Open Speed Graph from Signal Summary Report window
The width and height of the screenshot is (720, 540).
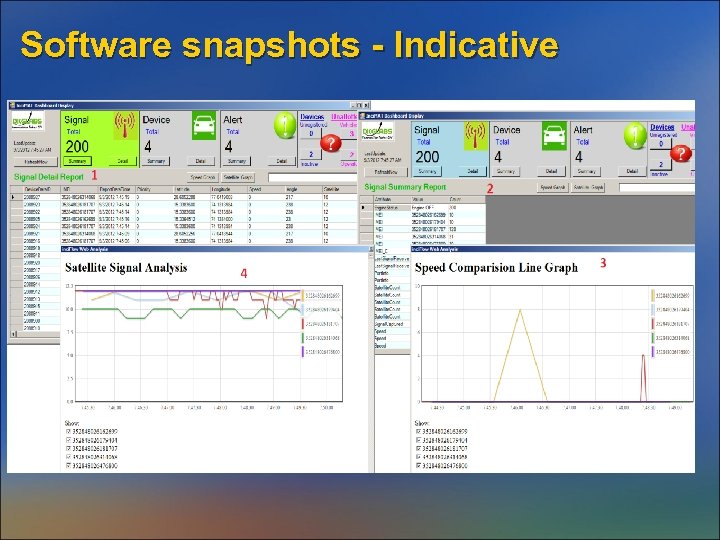[553, 187]
